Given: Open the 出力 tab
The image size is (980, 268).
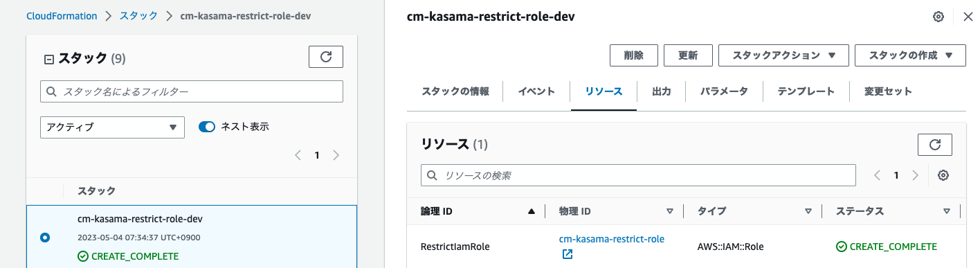Looking at the screenshot, I should [x=662, y=91].
